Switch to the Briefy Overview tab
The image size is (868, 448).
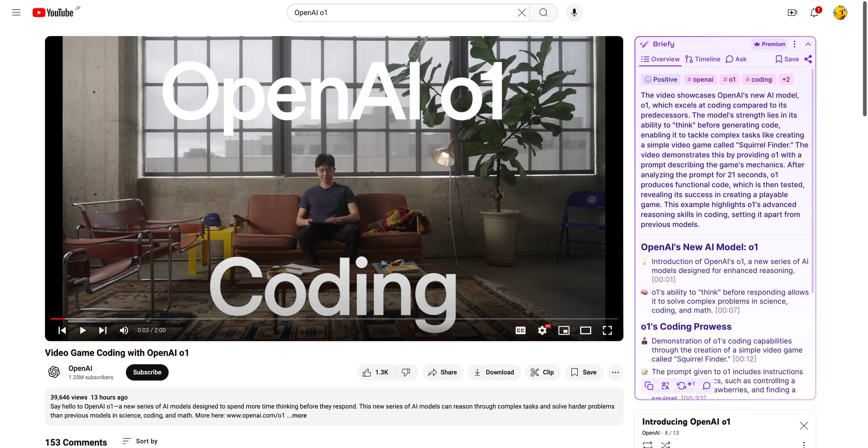tap(660, 59)
